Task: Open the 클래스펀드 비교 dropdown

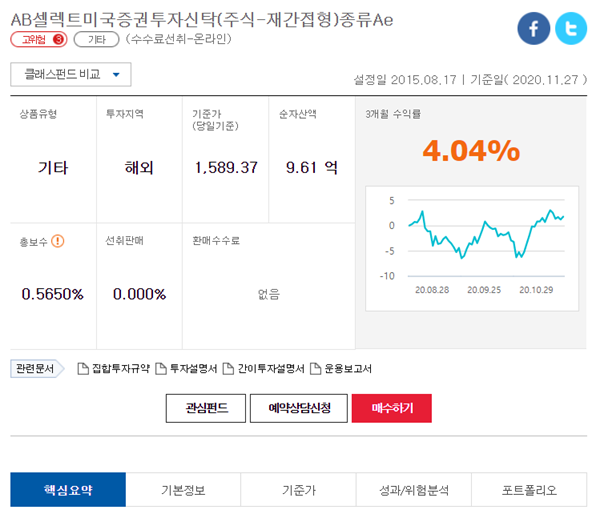Action: [x=71, y=74]
